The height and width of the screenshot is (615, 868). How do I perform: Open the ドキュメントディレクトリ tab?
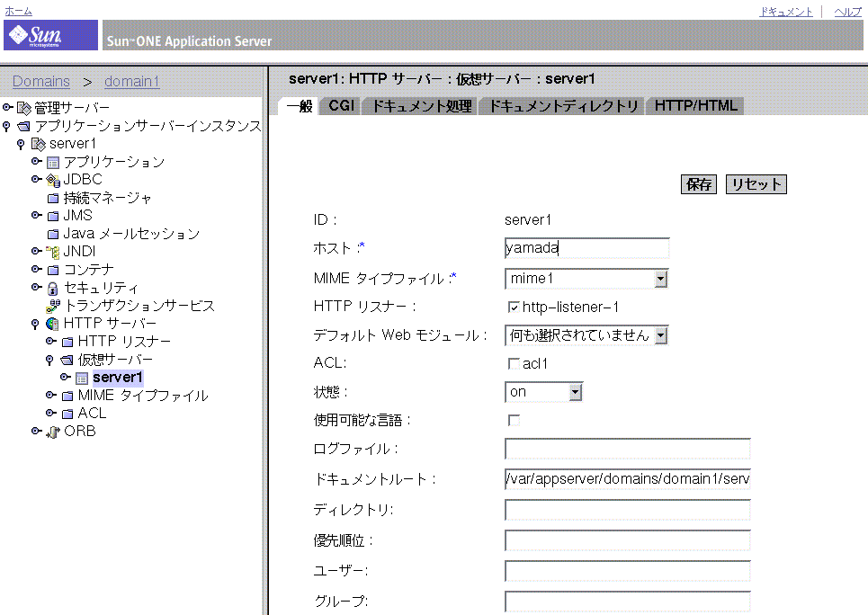tap(564, 106)
